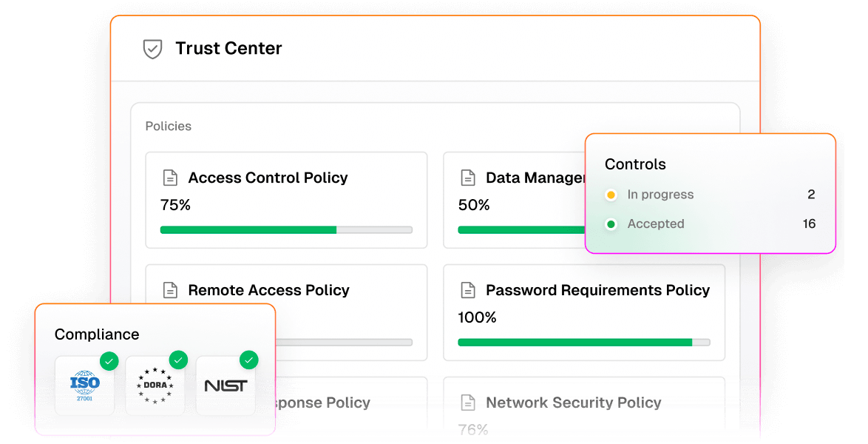868x444 pixels.
Task: Click the Remote Access Policy document icon
Action: (171, 290)
